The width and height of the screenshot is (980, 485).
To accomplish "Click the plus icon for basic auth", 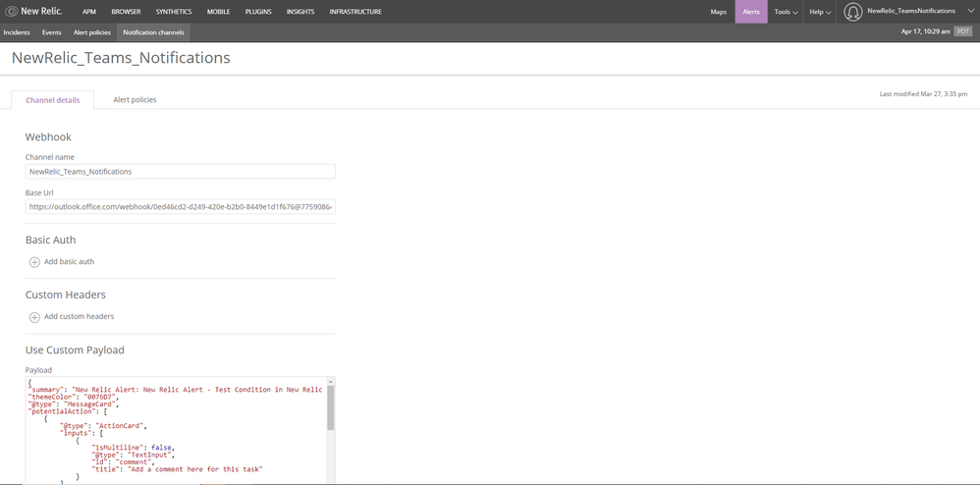I will pyautogui.click(x=34, y=262).
